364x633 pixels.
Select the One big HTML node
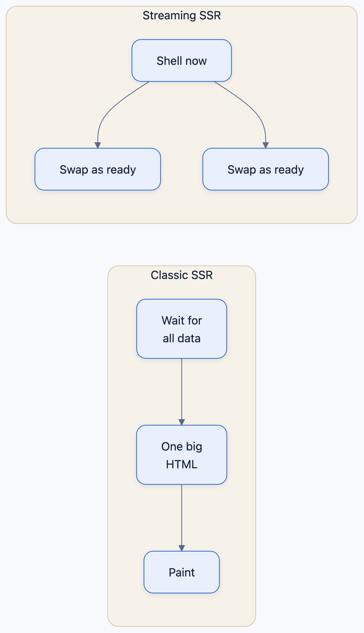[182, 455]
